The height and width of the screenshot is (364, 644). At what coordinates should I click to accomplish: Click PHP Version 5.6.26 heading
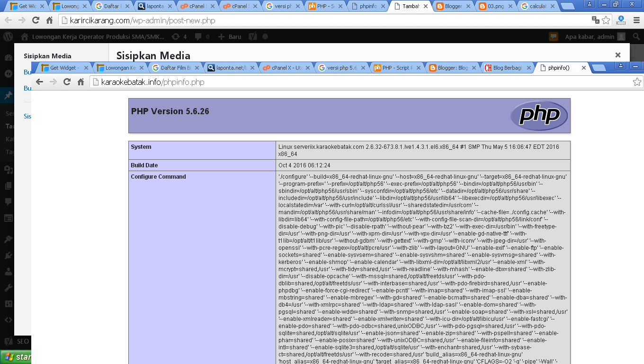tap(170, 111)
